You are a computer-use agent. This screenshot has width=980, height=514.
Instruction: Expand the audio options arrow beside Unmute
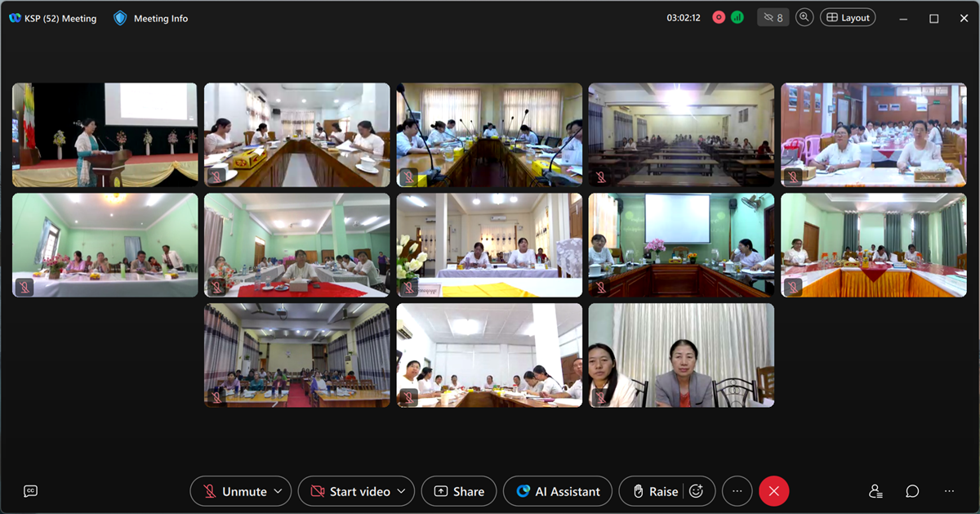[x=278, y=491]
